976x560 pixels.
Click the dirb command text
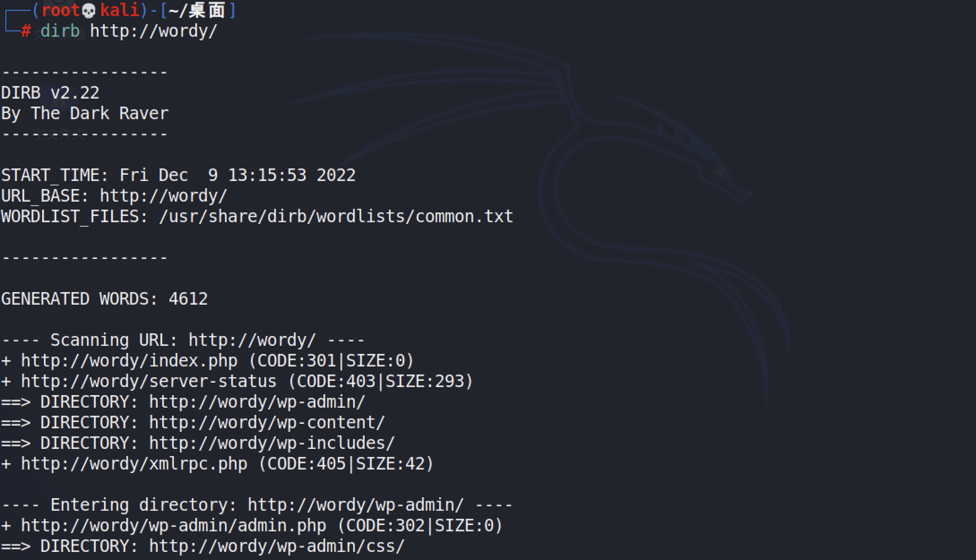point(60,31)
